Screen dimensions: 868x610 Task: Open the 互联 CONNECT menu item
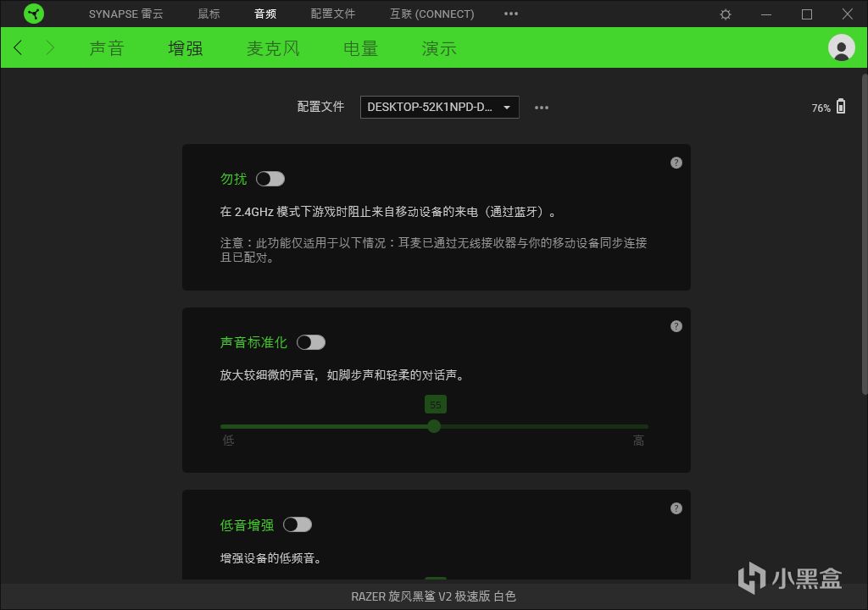point(431,14)
